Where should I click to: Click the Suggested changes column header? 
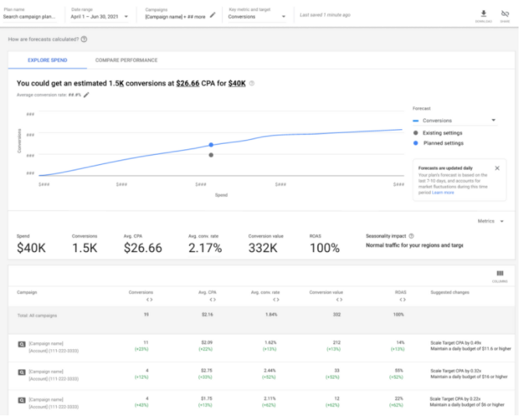coord(450,292)
